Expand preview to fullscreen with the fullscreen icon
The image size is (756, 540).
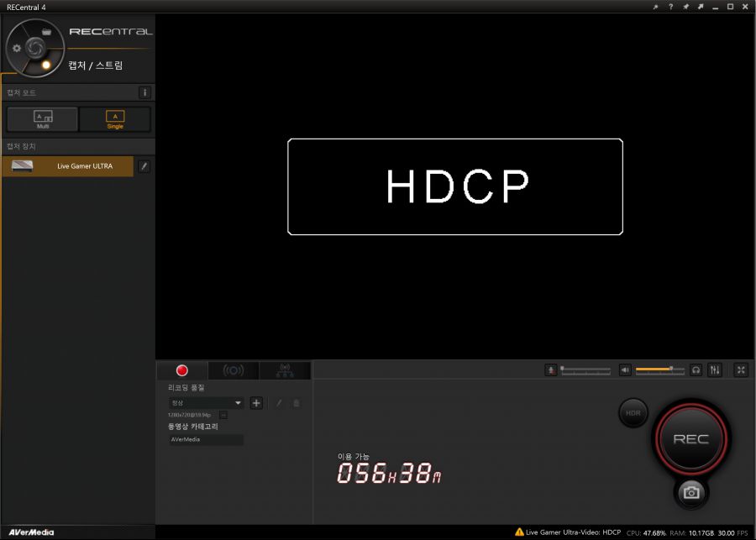741,370
